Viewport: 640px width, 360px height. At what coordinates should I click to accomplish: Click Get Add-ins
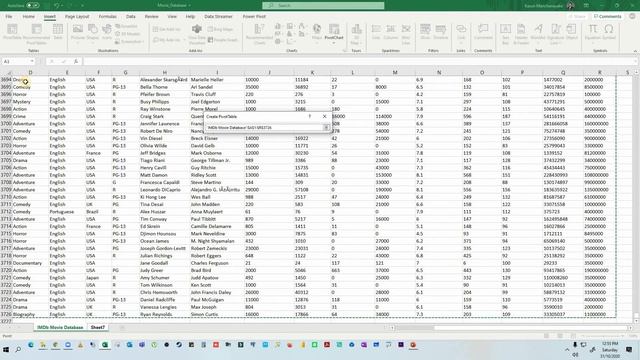[x=167, y=29]
